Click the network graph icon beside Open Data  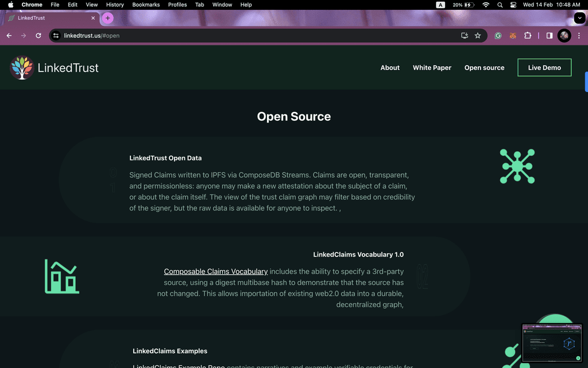(517, 166)
